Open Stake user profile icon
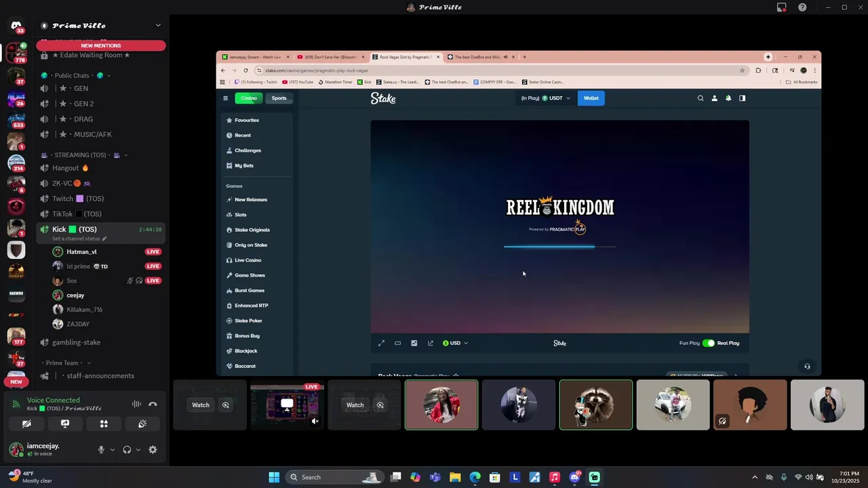The width and height of the screenshot is (868, 488). (x=714, y=98)
